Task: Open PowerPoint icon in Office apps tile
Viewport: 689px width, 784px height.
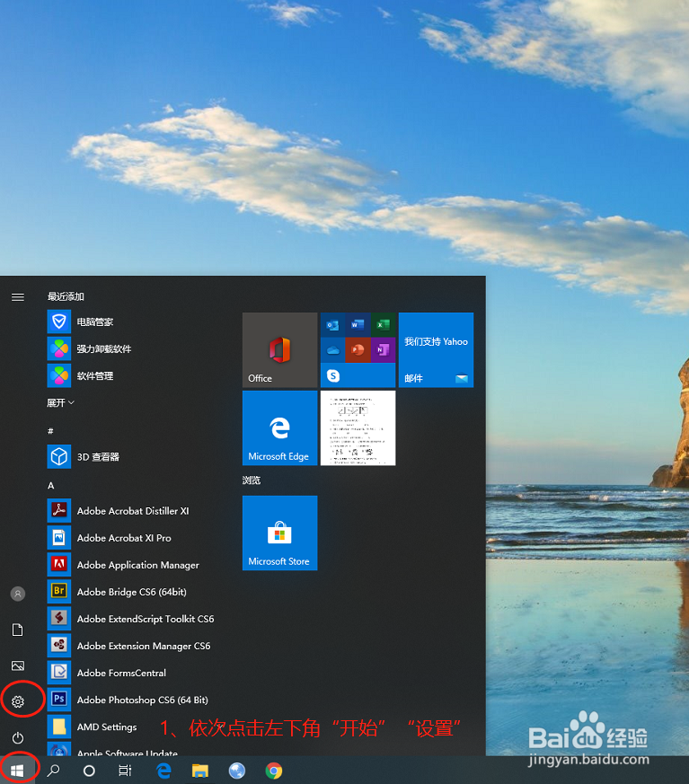Action: 358,350
